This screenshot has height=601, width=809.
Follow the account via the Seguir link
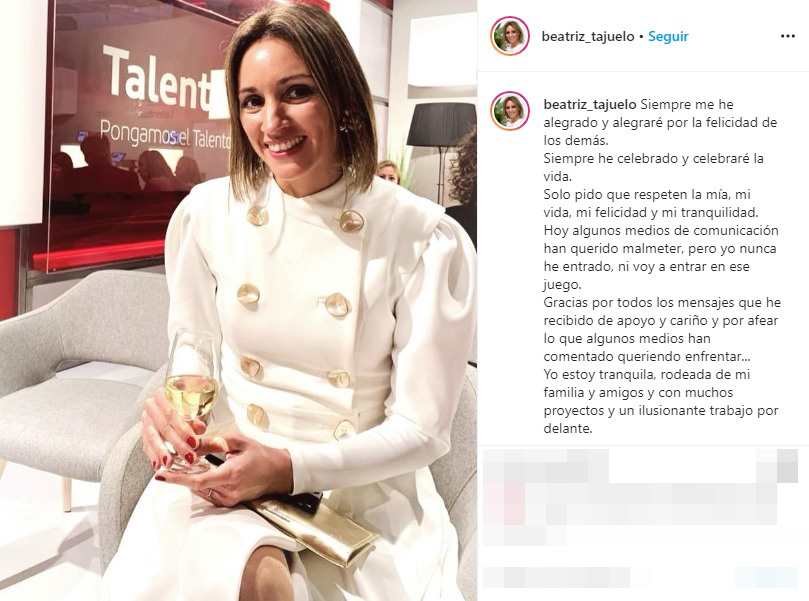[668, 37]
